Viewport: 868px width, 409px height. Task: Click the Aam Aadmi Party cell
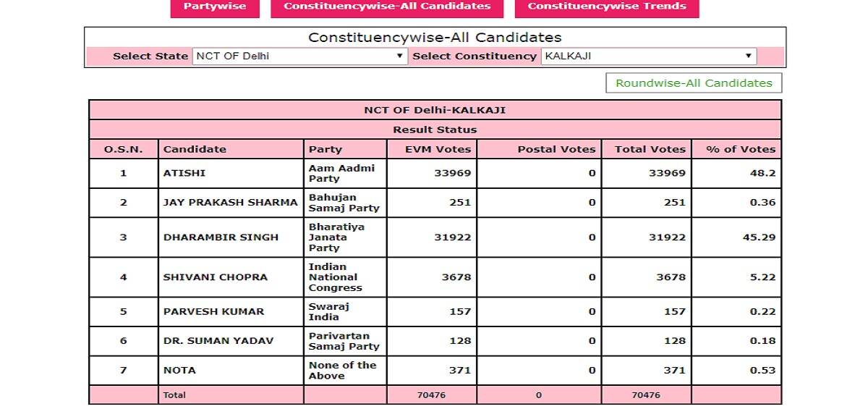[345, 174]
